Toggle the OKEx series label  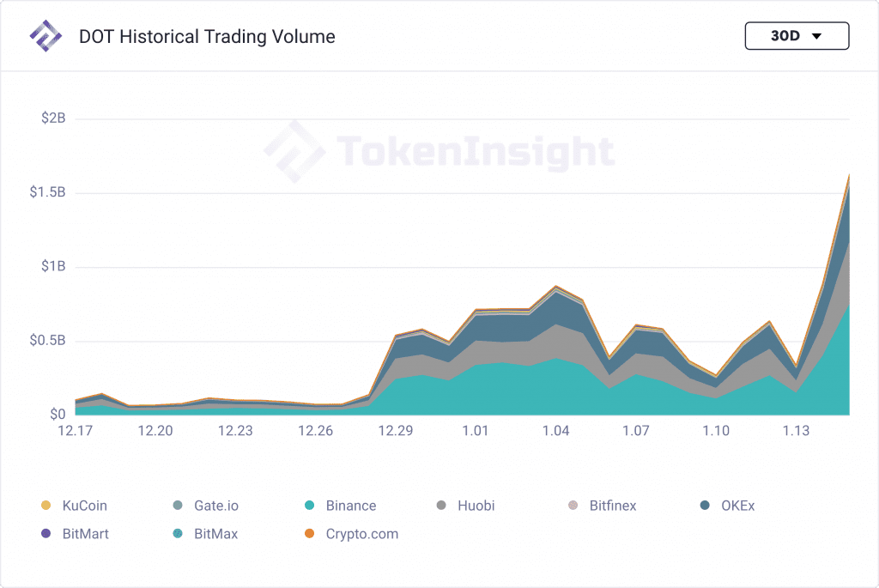(737, 506)
